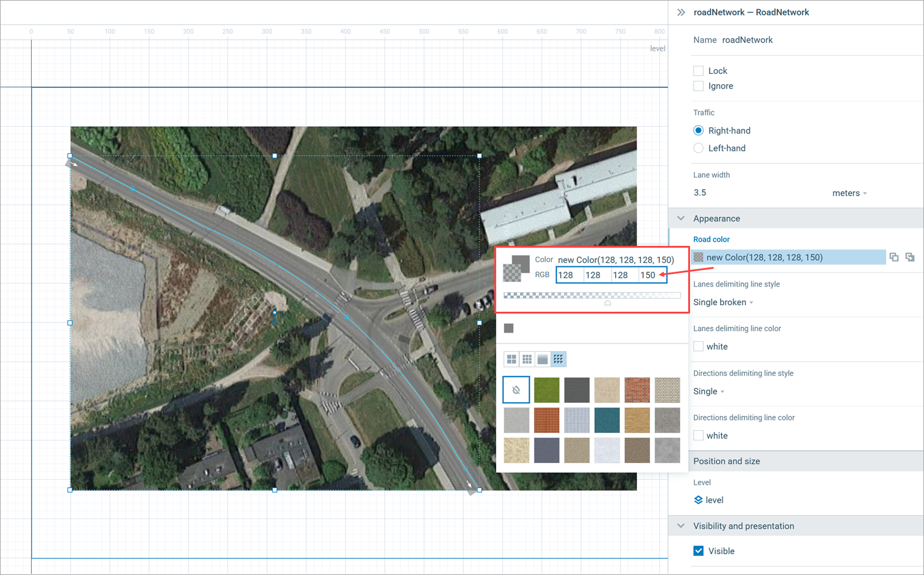Click the alpha value field showing 150
This screenshot has height=575, width=924.
(648, 275)
